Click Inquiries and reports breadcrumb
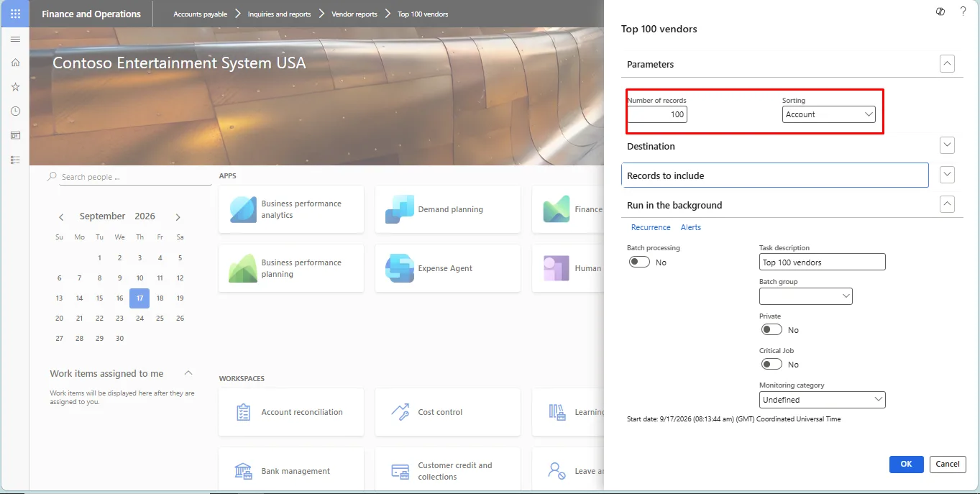Screen dimensions: 980x494 (279, 14)
